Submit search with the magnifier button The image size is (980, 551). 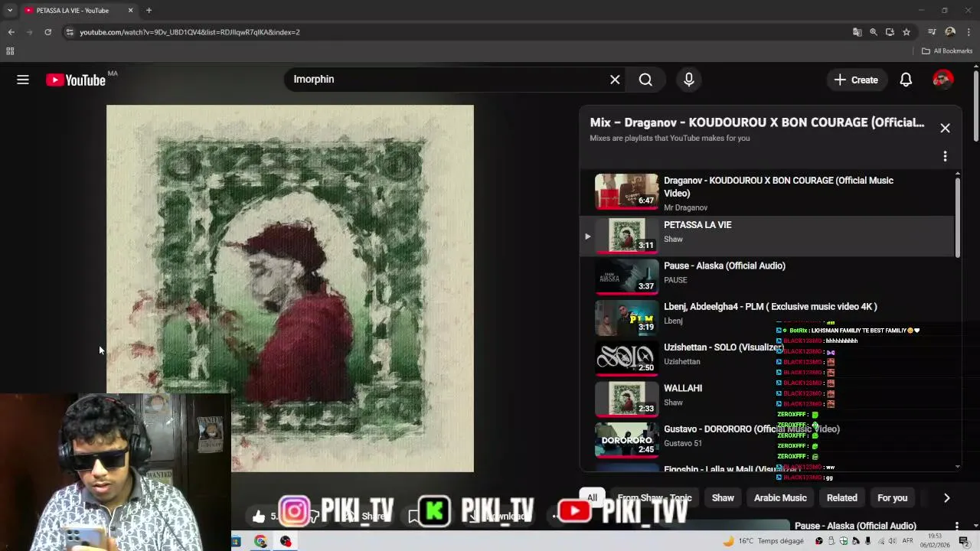tap(645, 80)
